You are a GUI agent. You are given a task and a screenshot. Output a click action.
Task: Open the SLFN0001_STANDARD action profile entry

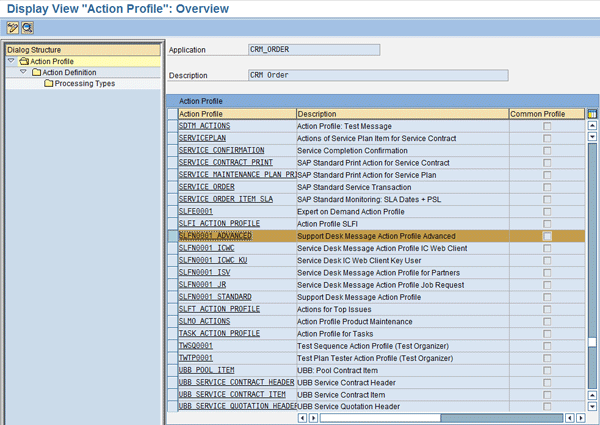point(216,296)
